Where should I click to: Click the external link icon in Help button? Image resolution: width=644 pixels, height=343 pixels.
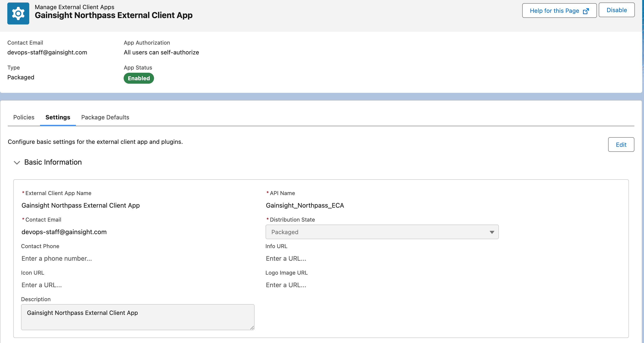pos(586,11)
